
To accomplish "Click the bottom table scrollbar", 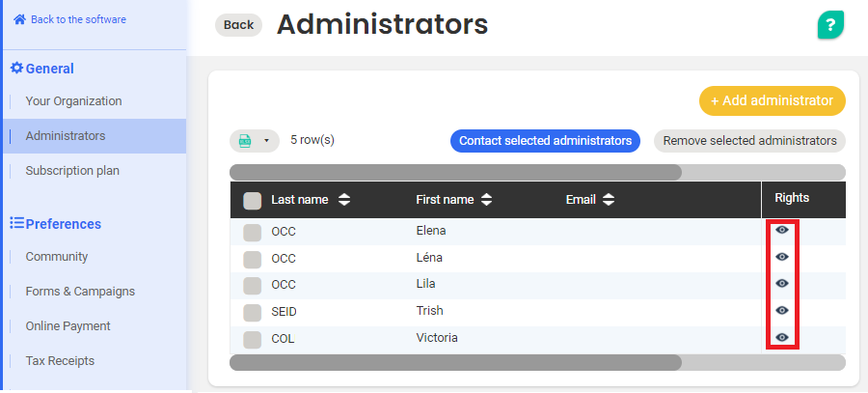I will tap(455, 362).
